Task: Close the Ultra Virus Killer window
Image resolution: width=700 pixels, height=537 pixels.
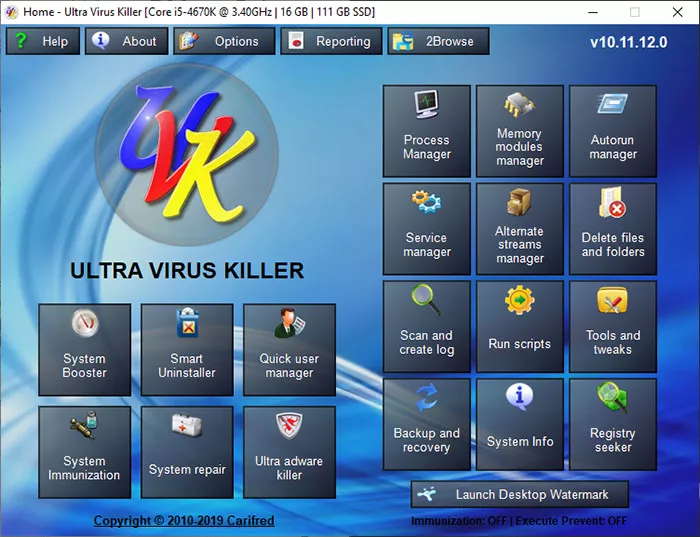Action: pyautogui.click(x=677, y=12)
